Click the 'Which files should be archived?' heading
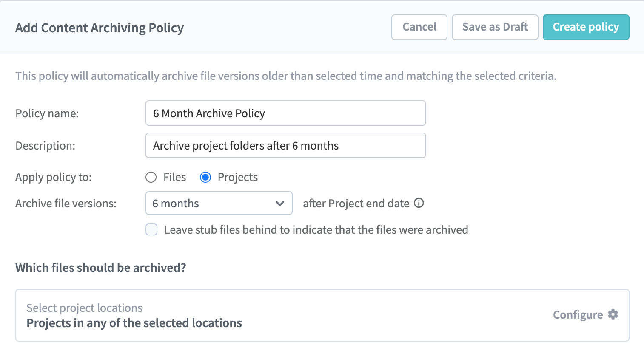This screenshot has height=362, width=644. click(101, 268)
